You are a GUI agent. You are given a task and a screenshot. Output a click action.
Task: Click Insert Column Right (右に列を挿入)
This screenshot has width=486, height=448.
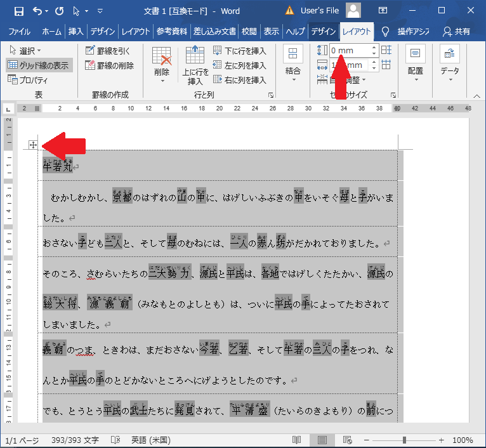(x=239, y=80)
